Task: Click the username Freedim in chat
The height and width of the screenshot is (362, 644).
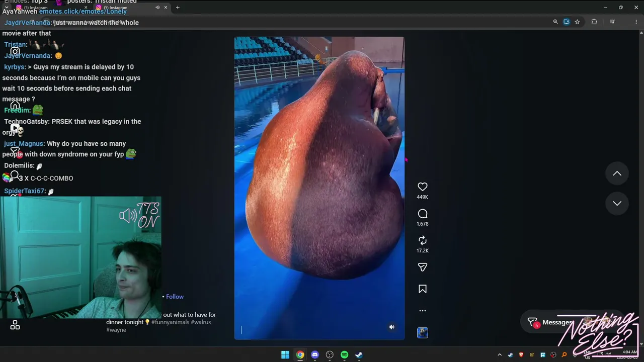Action: pos(17,110)
